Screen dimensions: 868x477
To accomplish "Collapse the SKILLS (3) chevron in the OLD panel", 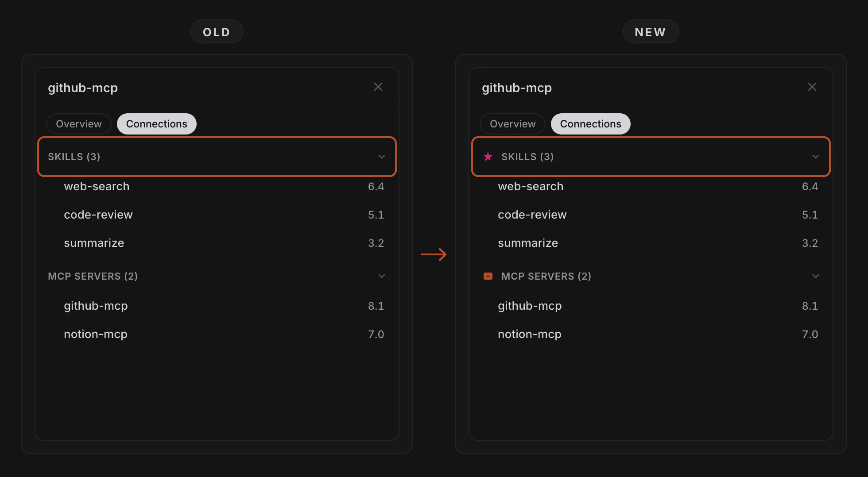I will [382, 157].
